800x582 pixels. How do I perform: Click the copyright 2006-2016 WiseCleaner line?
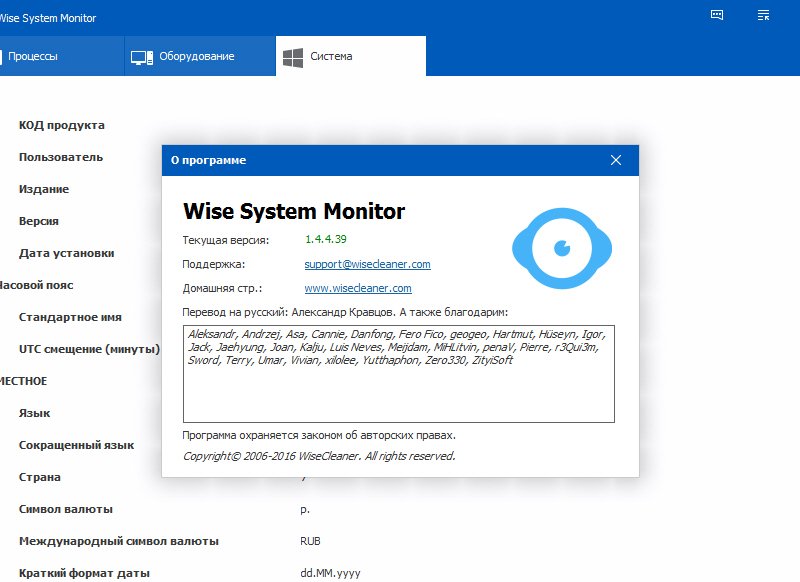[319, 456]
